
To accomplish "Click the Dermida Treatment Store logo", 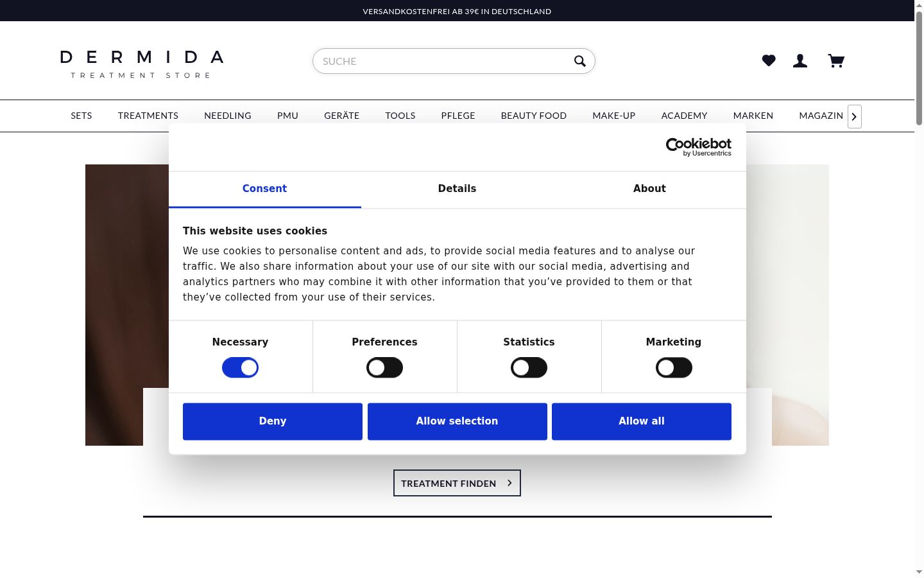I will pos(142,64).
